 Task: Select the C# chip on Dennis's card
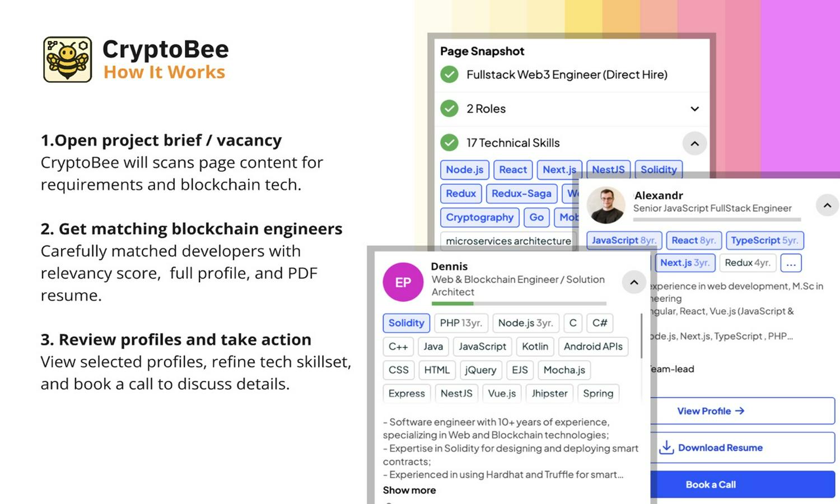[x=600, y=323]
